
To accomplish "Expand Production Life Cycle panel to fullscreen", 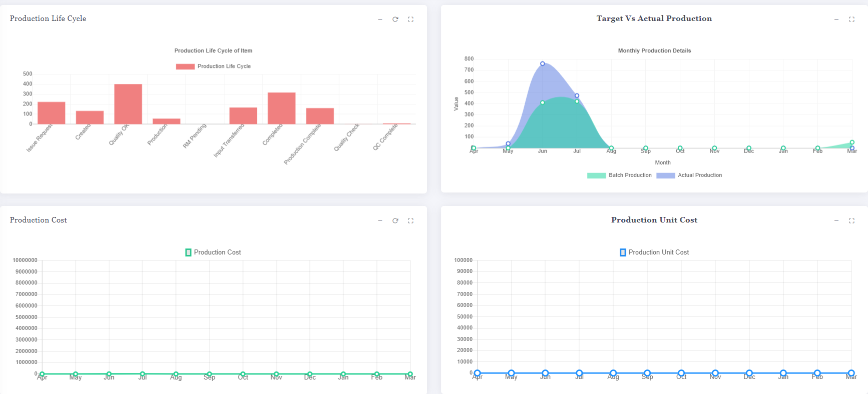I will click(x=410, y=19).
